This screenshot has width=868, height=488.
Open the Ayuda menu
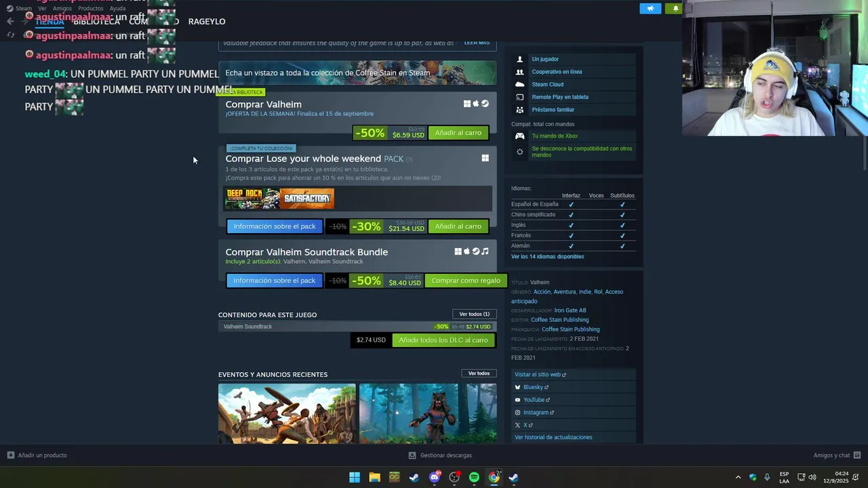(117, 9)
